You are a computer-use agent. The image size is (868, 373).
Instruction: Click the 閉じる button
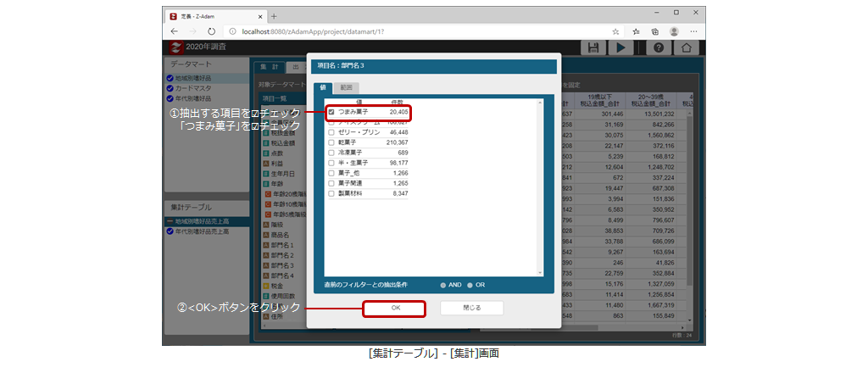(x=471, y=309)
